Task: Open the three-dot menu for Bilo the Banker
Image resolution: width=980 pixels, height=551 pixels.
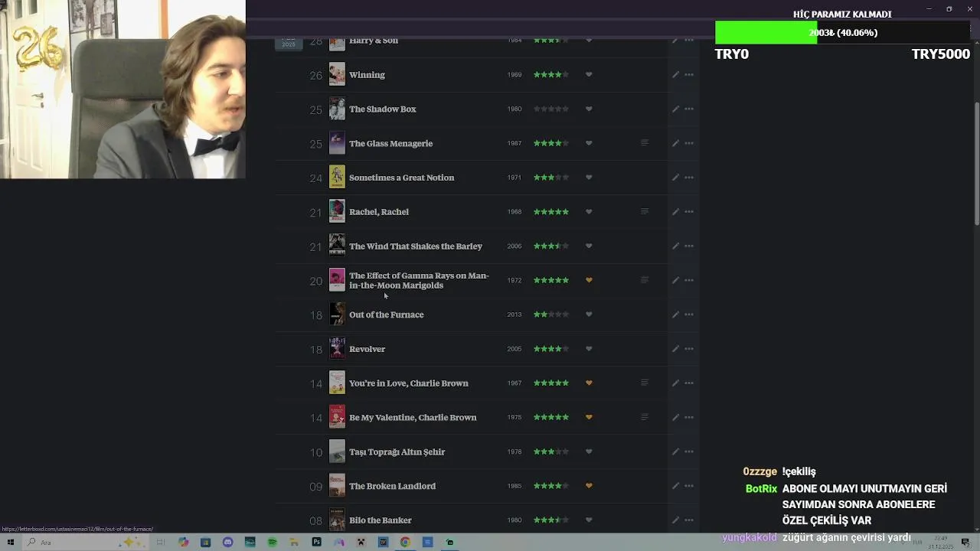Action: pos(689,520)
